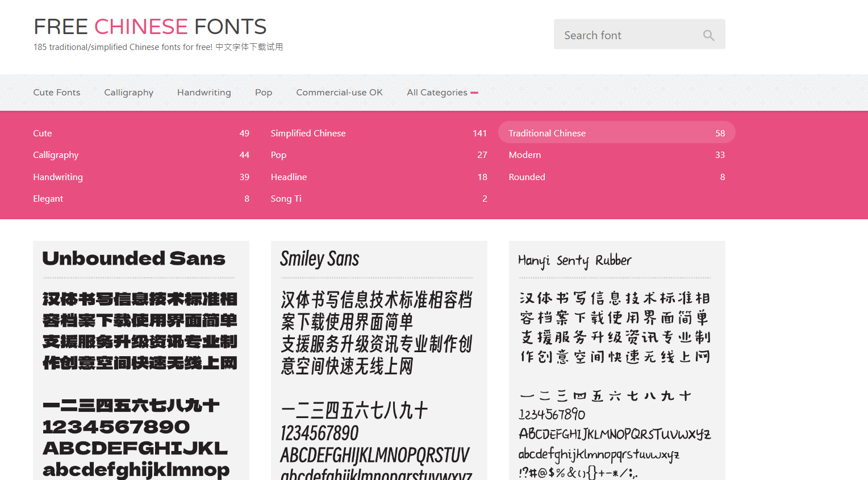Select Pop in the navigation bar
Image resolution: width=868 pixels, height=480 pixels.
pyautogui.click(x=264, y=92)
